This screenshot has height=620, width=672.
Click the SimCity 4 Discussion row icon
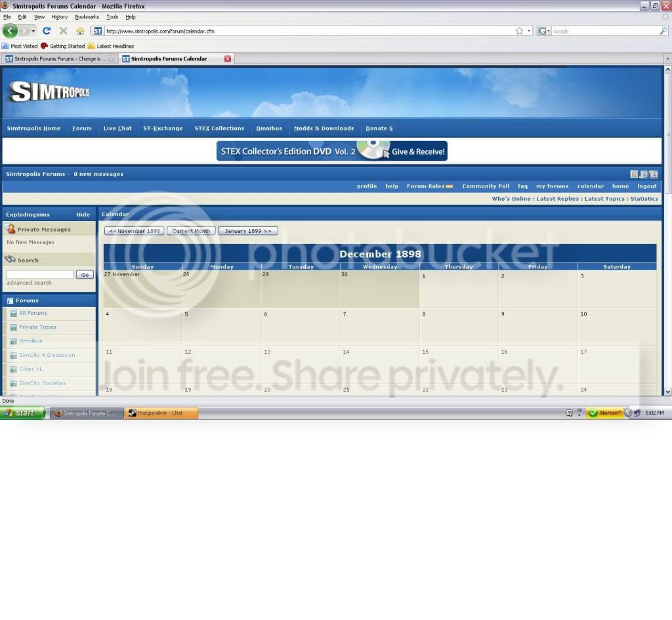tap(13, 356)
